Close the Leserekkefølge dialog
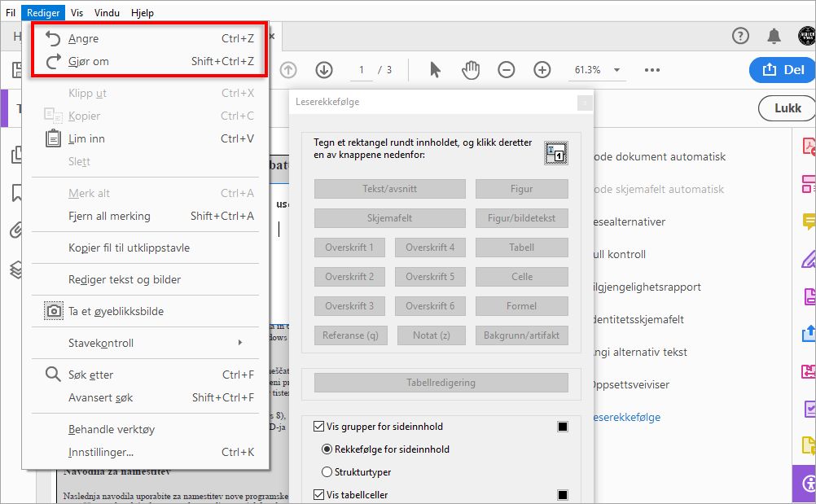 tap(585, 103)
